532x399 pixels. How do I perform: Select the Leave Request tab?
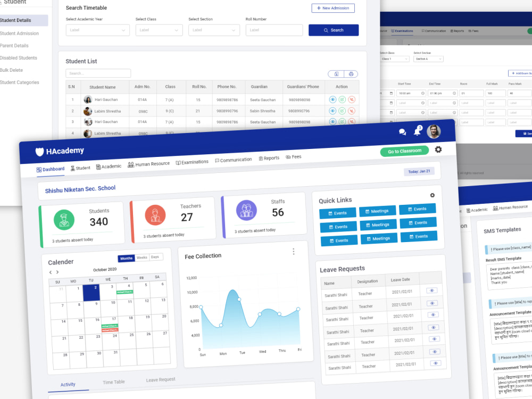(161, 380)
